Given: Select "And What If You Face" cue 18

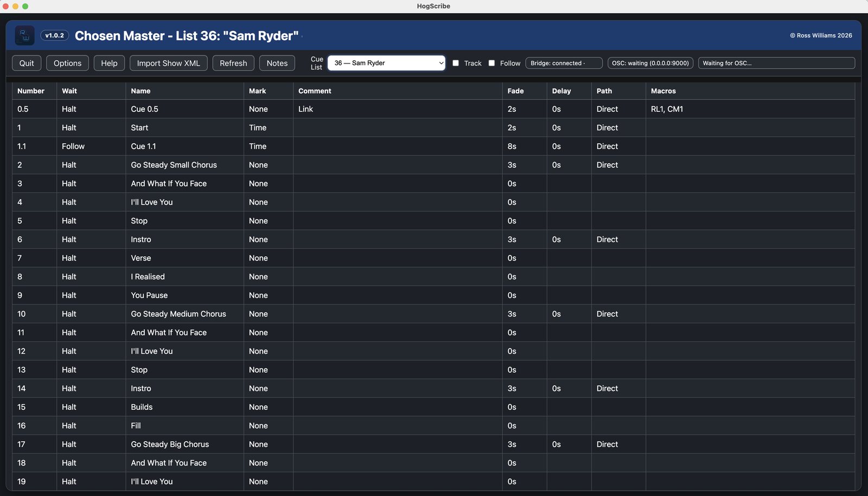Looking at the screenshot, I should [169, 463].
